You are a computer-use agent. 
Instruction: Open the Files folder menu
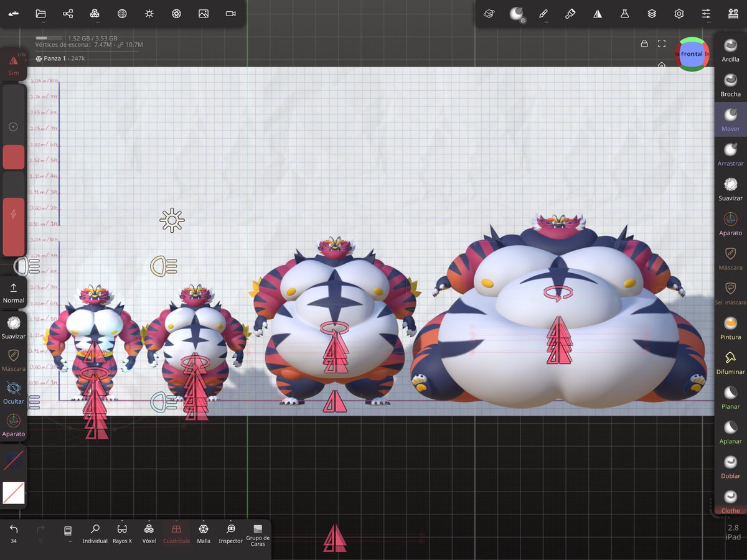[41, 14]
